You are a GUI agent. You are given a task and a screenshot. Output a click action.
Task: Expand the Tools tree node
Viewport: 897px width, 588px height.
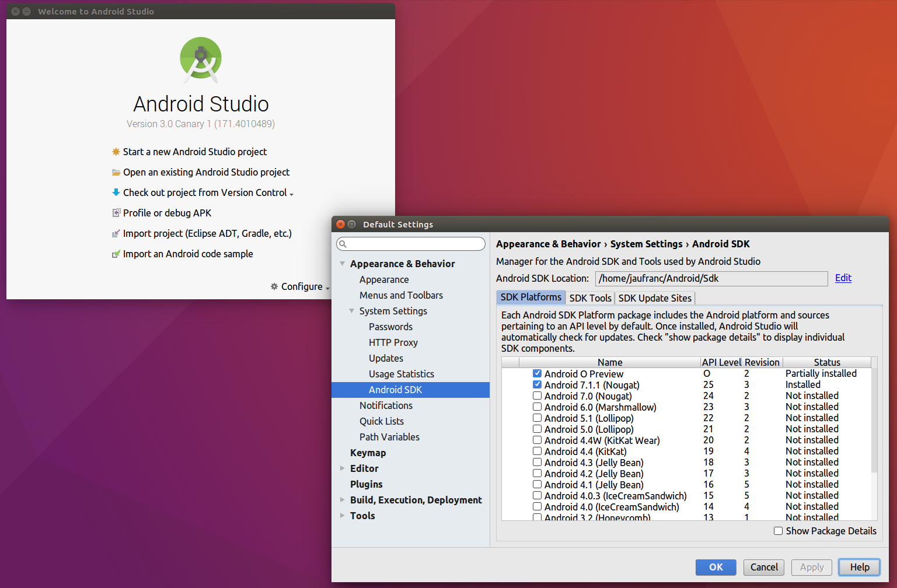[x=343, y=516]
